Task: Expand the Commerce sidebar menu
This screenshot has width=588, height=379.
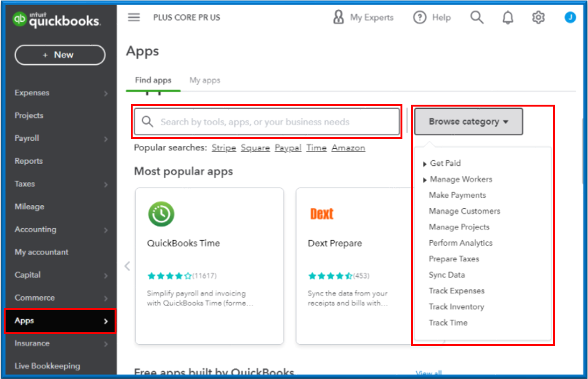Action: pos(60,297)
